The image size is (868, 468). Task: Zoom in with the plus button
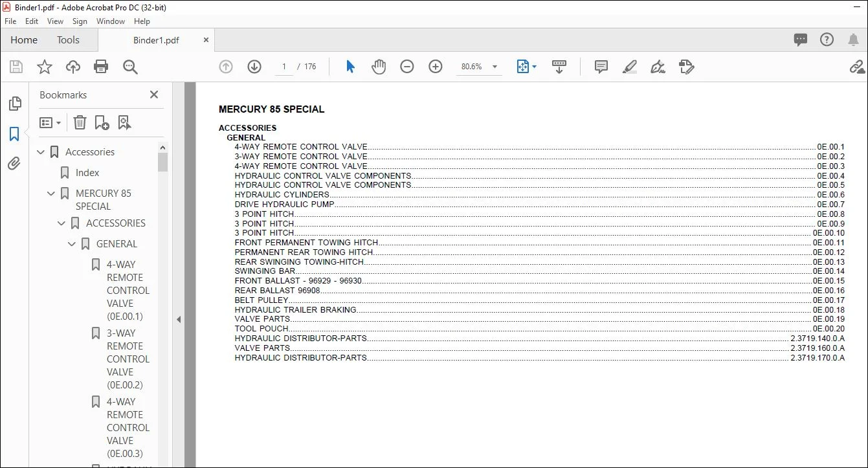point(436,67)
